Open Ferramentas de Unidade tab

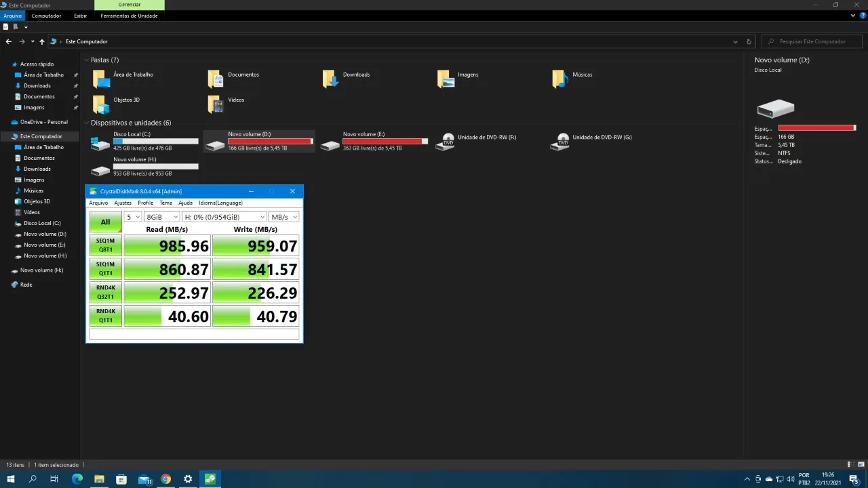pos(129,16)
